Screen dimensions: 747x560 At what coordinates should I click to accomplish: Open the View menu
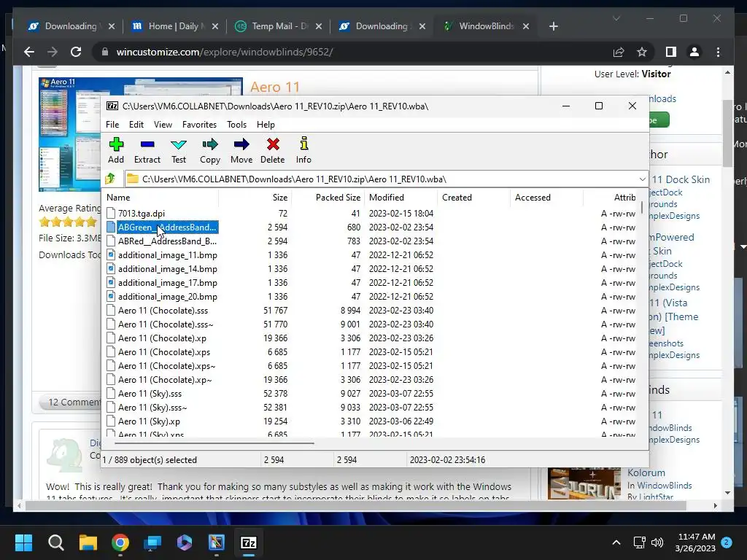(163, 124)
